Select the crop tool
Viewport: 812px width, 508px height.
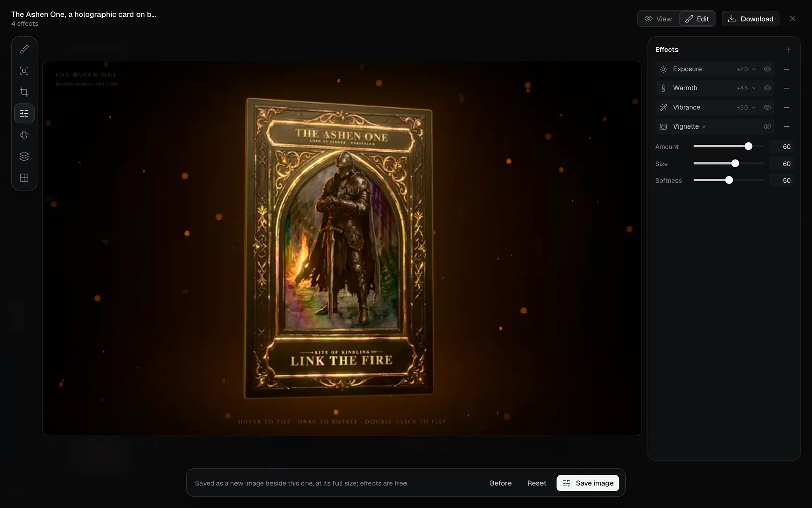[24, 92]
